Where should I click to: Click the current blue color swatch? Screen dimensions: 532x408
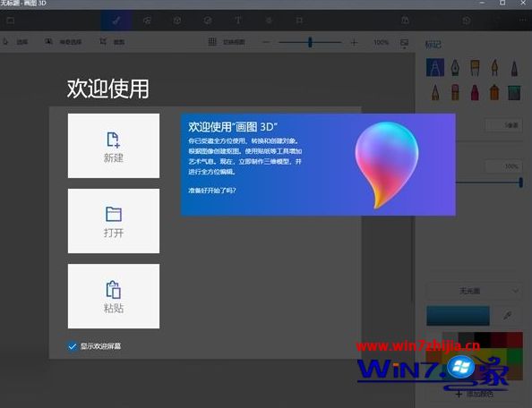(x=458, y=316)
